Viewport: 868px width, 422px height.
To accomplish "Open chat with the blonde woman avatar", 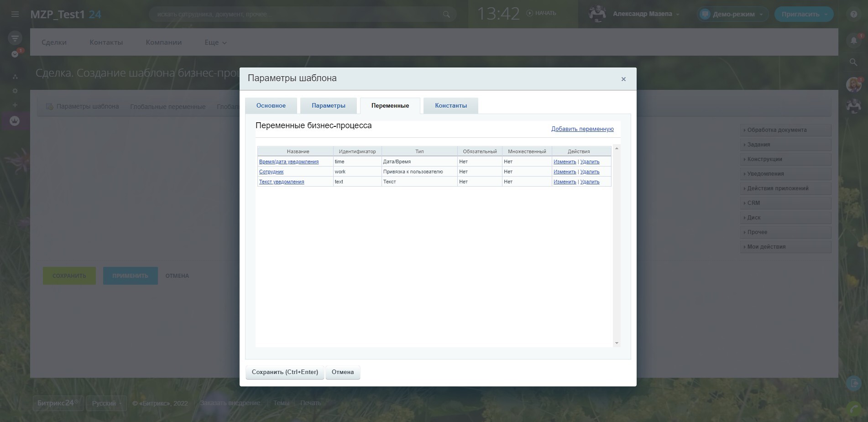I will pos(853,84).
